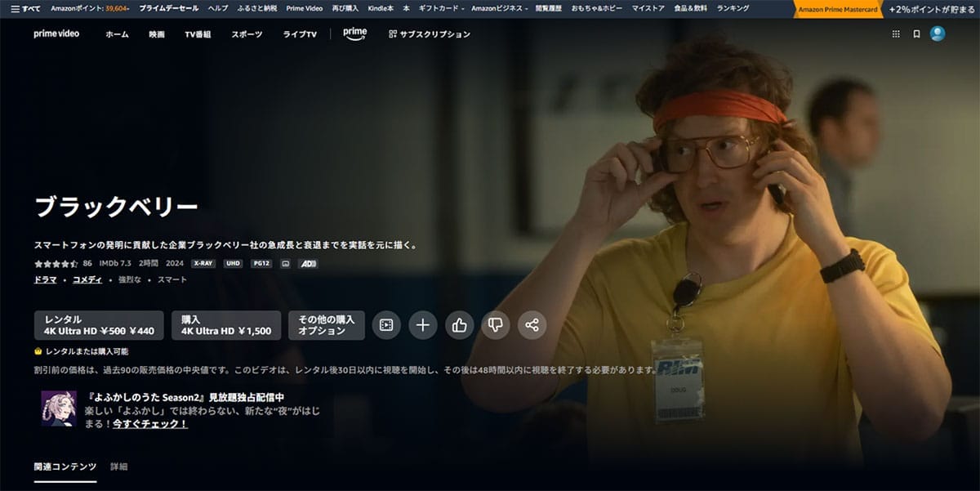
Task: Open the 本 link in top bar
Action: pos(406,8)
